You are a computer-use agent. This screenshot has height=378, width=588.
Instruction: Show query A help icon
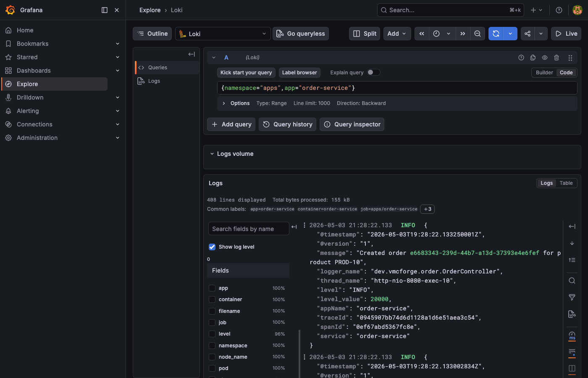(x=521, y=58)
